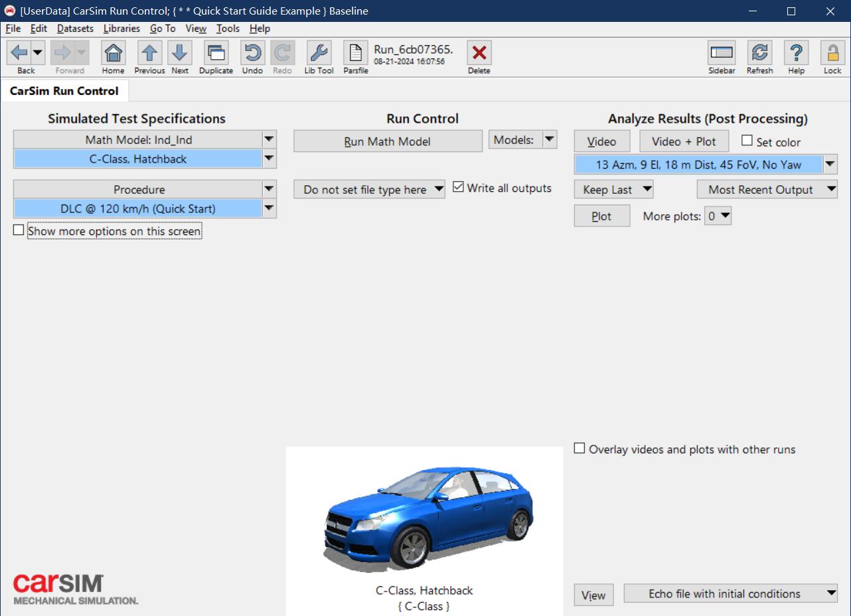The image size is (851, 616).
Task: Open the Lib Tool wrench icon
Action: [x=319, y=52]
